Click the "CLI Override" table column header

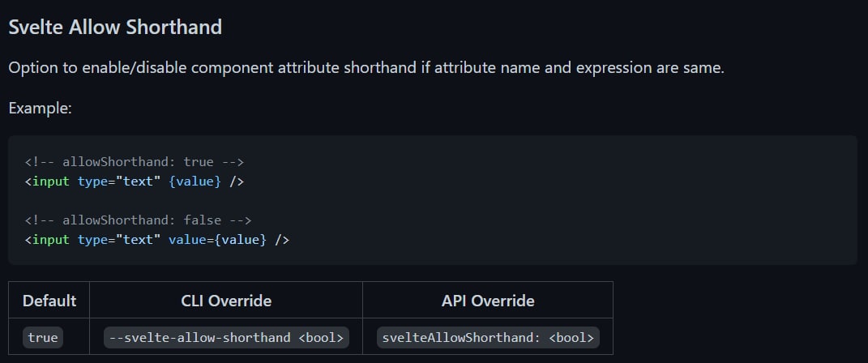point(226,301)
